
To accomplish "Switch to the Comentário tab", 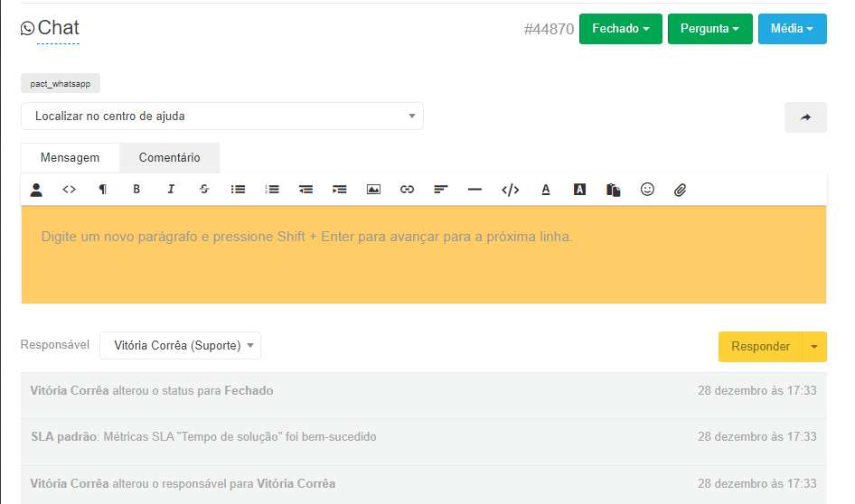I will (170, 158).
